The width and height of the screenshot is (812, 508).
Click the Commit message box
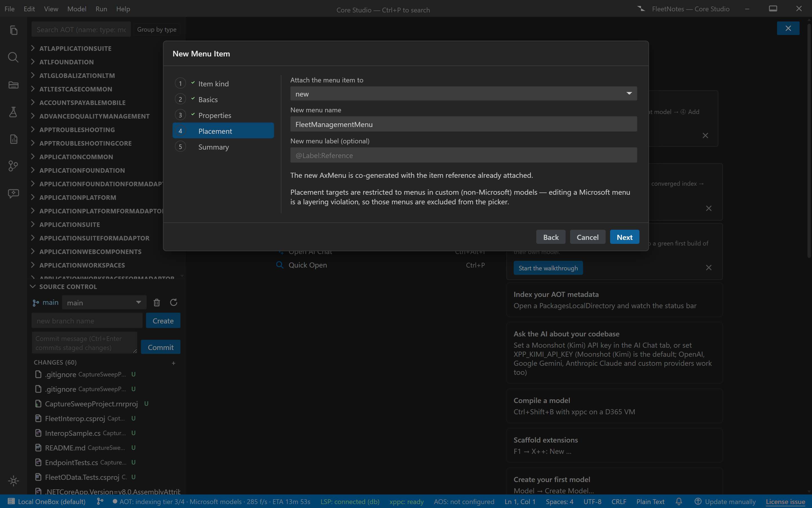click(85, 343)
